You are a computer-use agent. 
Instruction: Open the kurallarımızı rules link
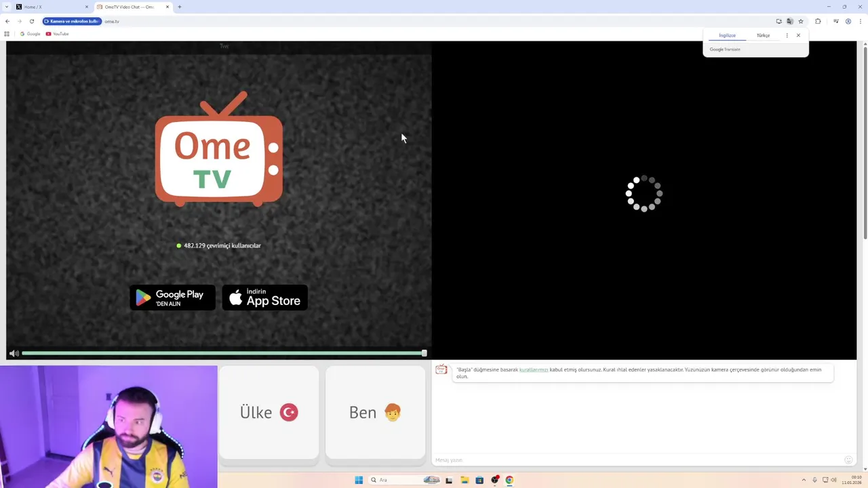534,369
